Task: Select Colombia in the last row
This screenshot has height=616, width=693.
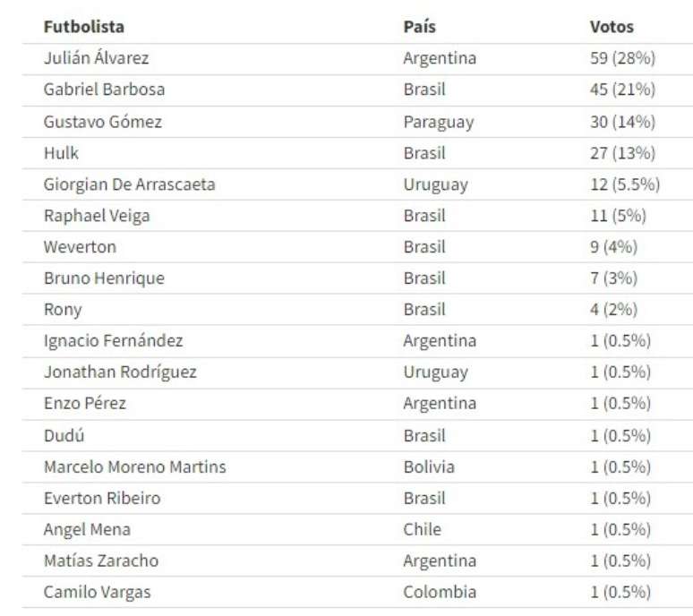Action: [x=439, y=592]
